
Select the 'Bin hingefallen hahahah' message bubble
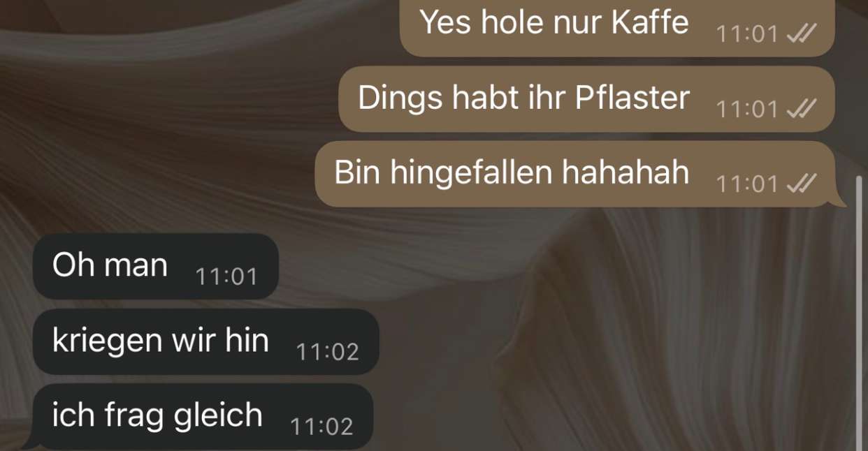coord(575,174)
